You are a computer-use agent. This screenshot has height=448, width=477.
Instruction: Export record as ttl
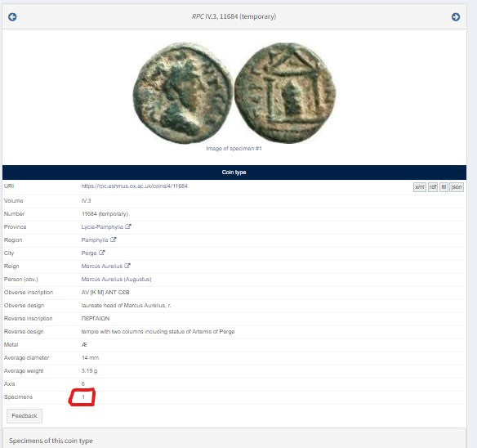pyautogui.click(x=444, y=187)
